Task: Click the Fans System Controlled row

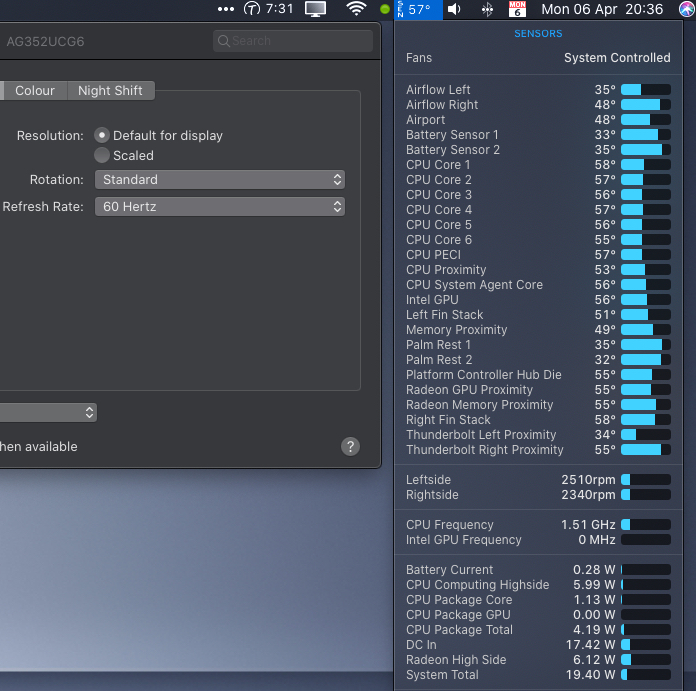Action: (538, 58)
